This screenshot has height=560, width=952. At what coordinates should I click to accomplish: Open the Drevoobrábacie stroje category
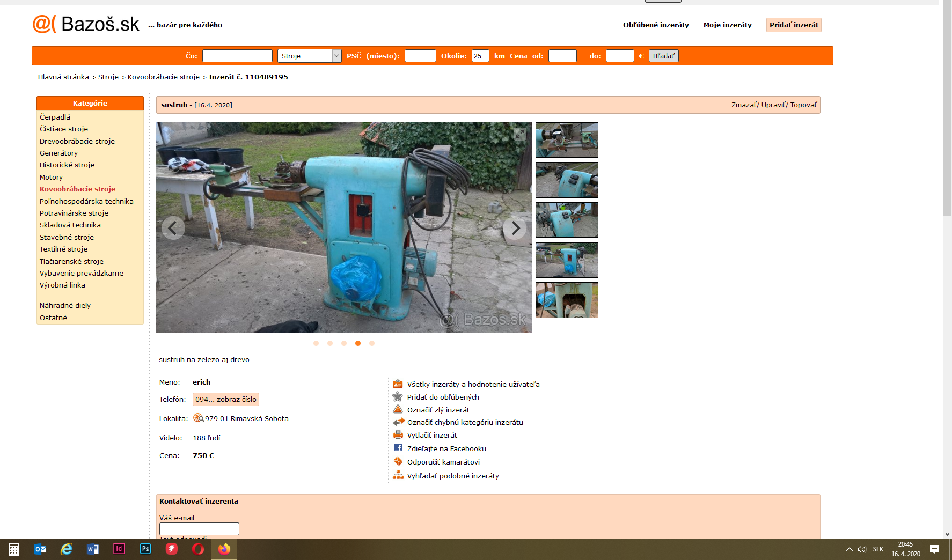coord(77,141)
